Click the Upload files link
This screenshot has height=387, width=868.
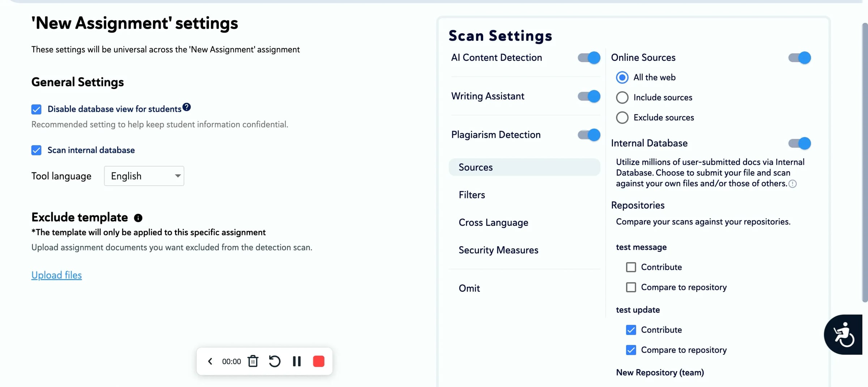pos(56,275)
